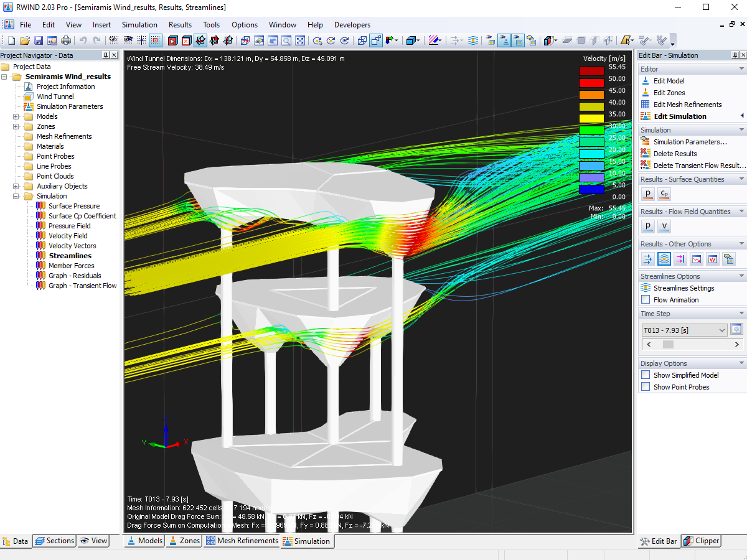The image size is (747, 560).
Task: Click the Print icon in toolbar
Action: tap(66, 40)
